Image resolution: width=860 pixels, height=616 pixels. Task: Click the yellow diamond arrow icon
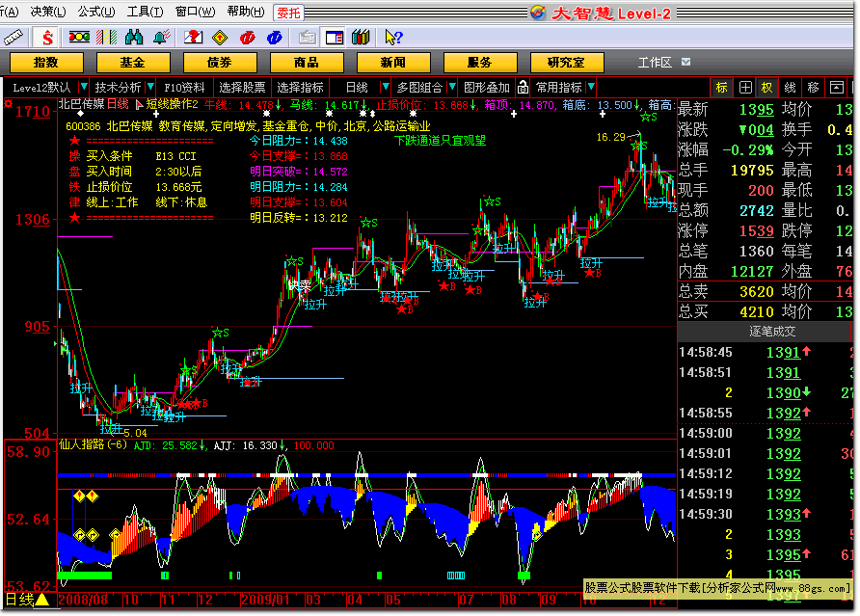click(220, 38)
